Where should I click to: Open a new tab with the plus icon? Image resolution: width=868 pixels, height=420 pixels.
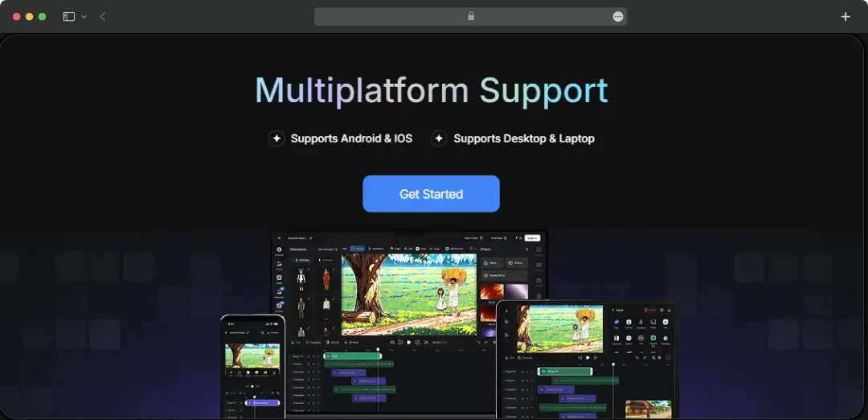[845, 17]
